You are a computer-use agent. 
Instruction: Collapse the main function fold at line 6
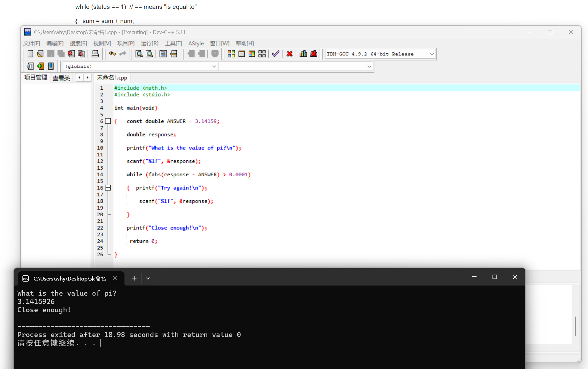pos(108,121)
